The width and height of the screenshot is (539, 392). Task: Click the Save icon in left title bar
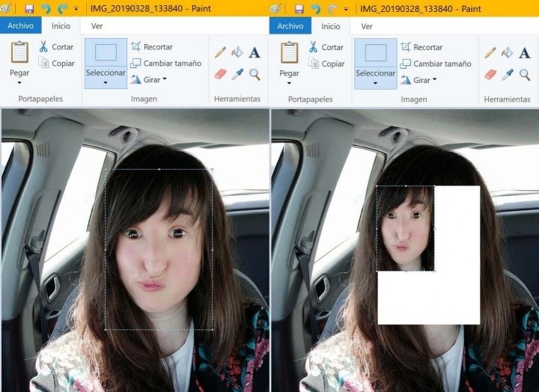(x=29, y=8)
